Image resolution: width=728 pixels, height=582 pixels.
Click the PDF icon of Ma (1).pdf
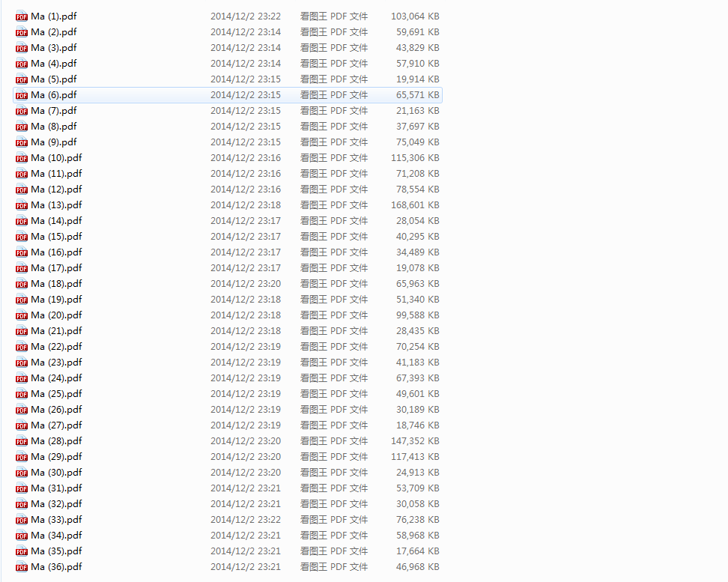[x=22, y=16]
